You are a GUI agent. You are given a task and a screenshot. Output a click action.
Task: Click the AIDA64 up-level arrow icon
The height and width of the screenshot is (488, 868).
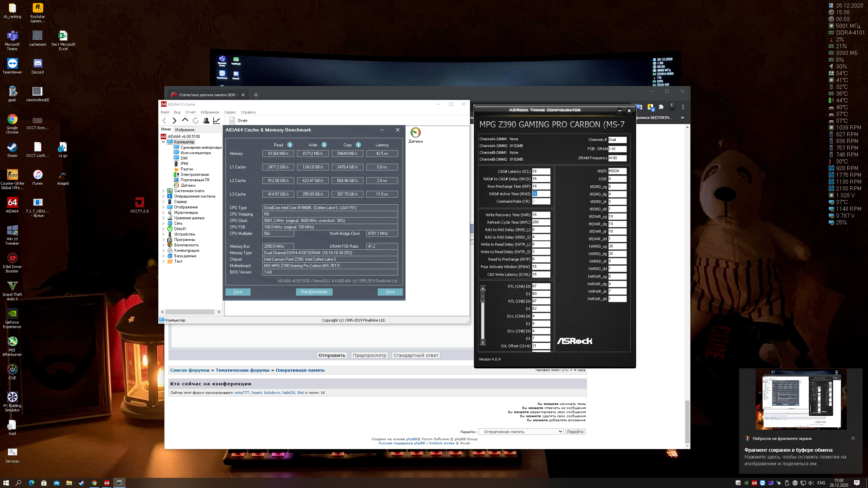[185, 120]
